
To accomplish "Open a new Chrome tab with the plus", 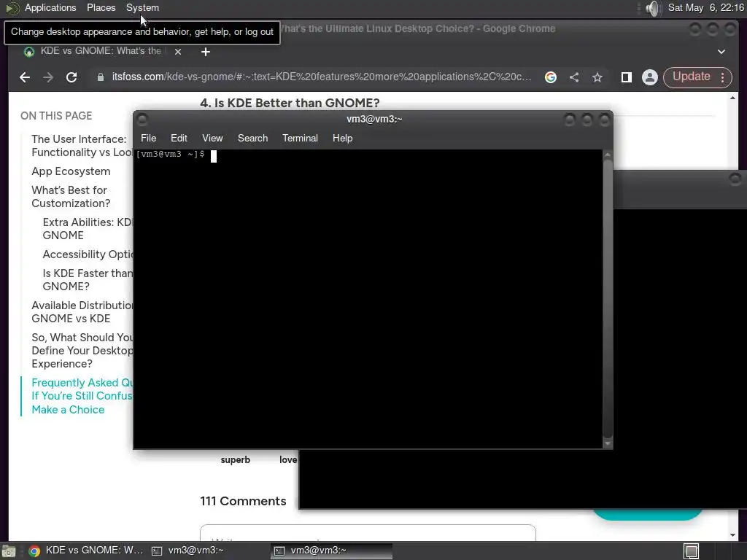I will pos(205,52).
